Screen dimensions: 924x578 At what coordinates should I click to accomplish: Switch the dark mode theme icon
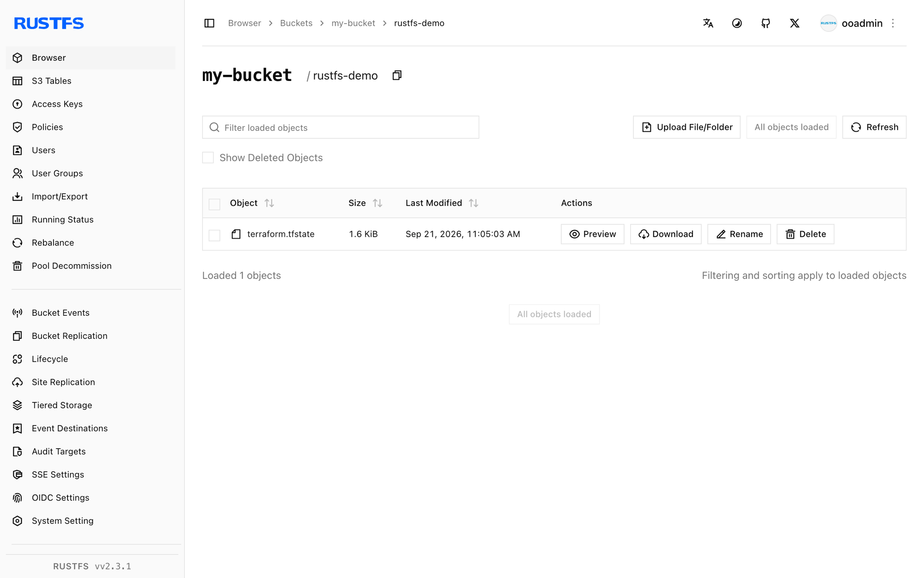click(x=737, y=23)
